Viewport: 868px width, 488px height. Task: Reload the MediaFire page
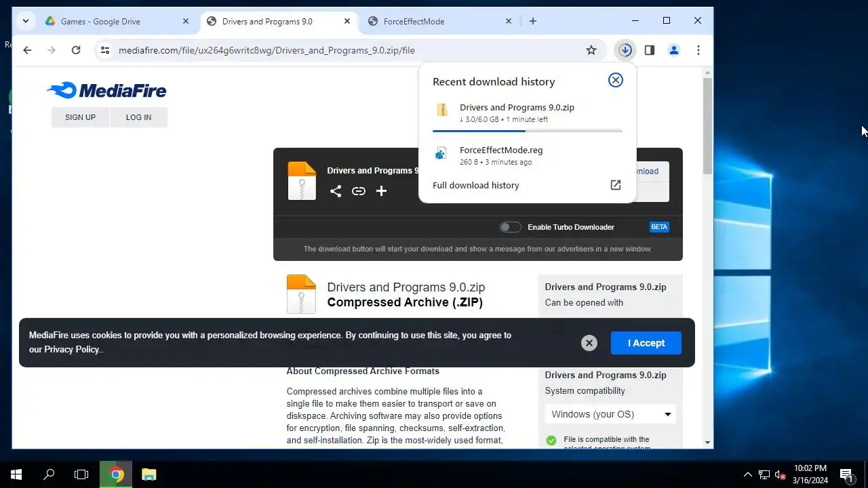point(76,50)
